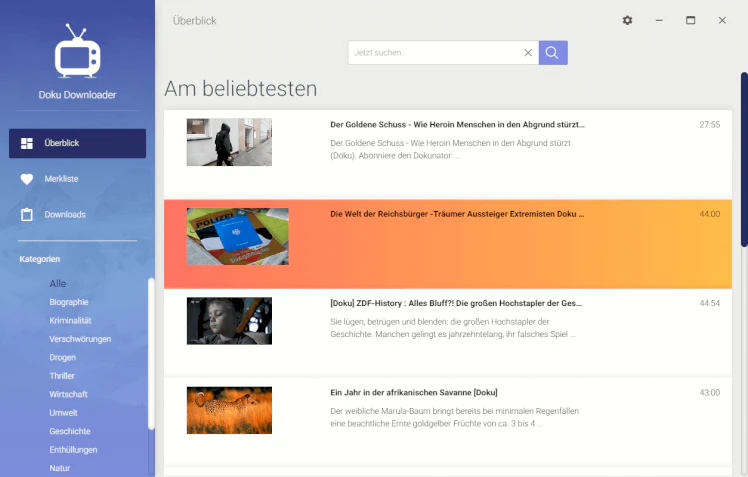The image size is (748, 477).
Task: Click title Ein Jahr in der afrikanischen Savanne
Action: 414,393
